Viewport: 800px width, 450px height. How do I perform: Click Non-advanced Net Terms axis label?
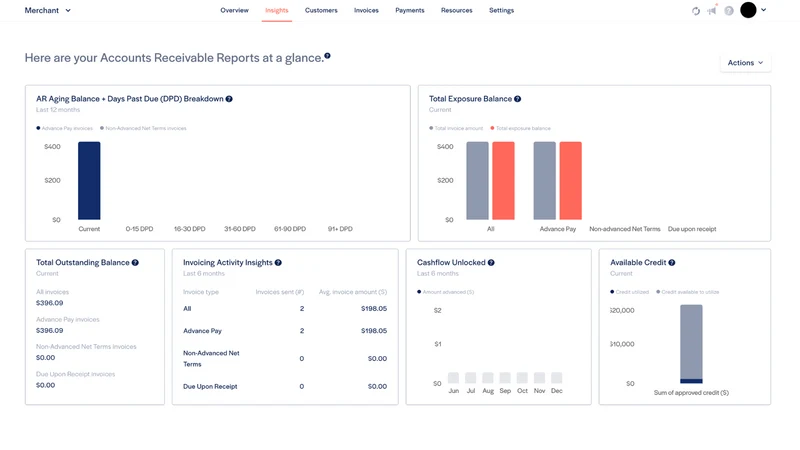(x=625, y=229)
